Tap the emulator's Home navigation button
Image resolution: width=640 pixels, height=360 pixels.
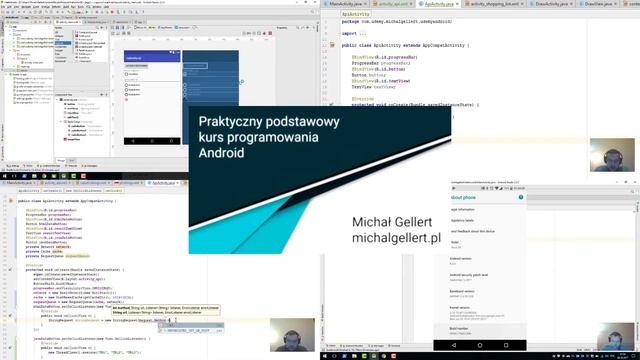pos(480,345)
